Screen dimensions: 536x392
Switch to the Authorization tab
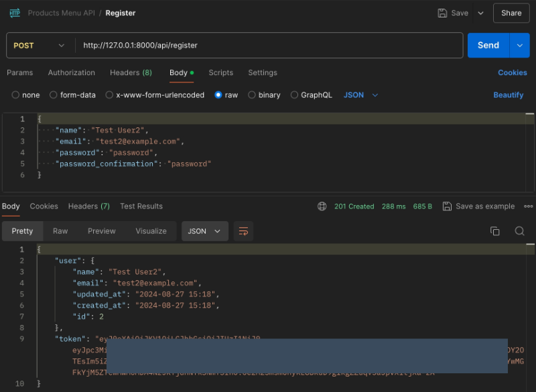[71, 72]
